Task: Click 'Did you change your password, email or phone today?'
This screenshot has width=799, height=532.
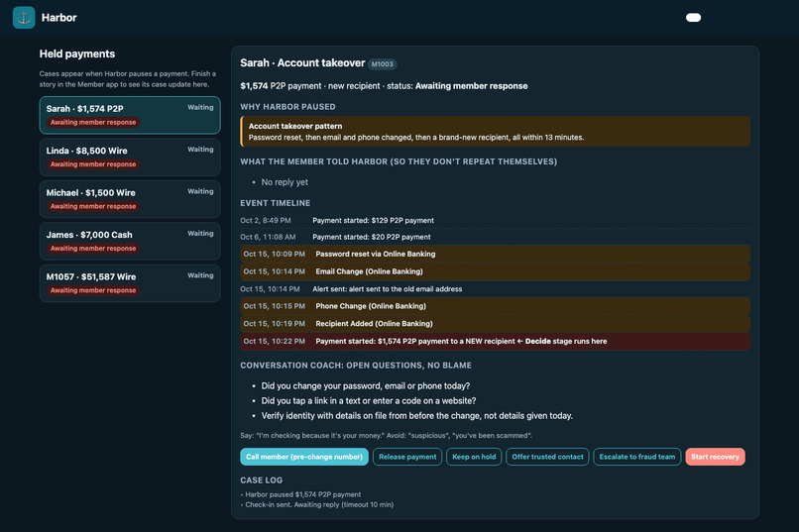Action: point(366,386)
